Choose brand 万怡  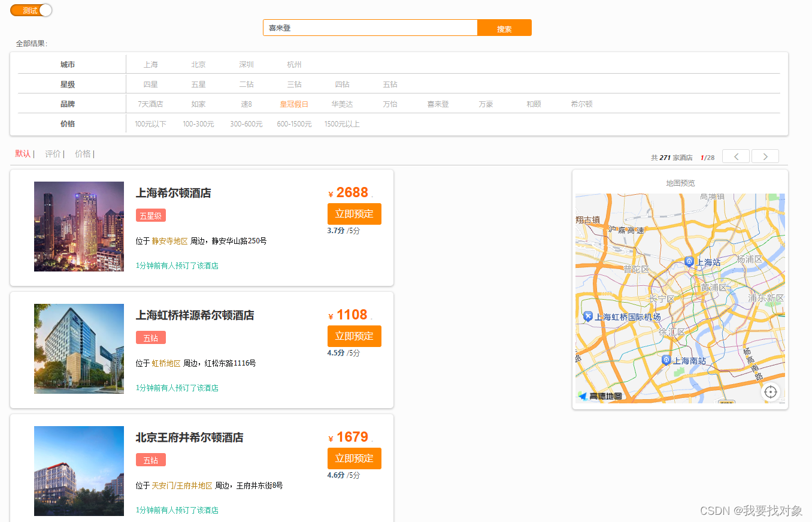click(x=390, y=104)
